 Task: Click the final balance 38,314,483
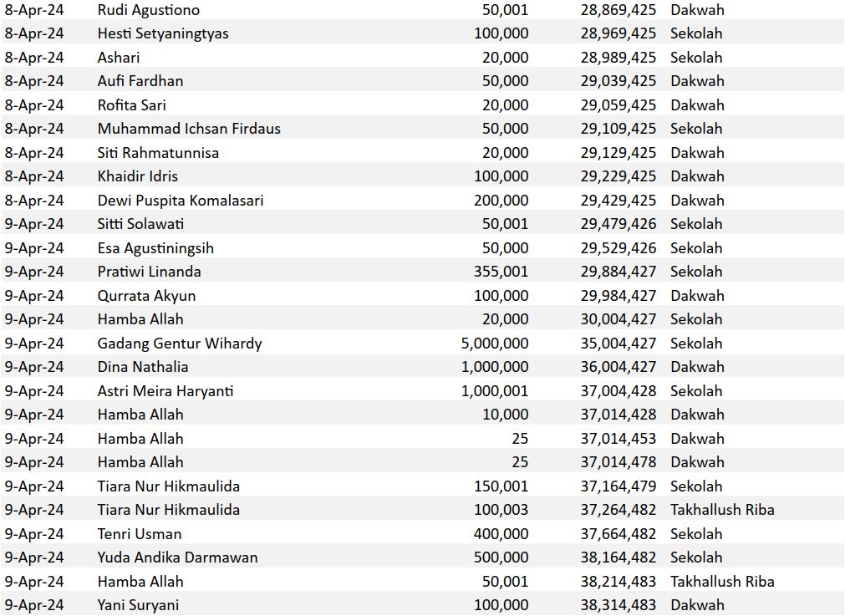[618, 605]
